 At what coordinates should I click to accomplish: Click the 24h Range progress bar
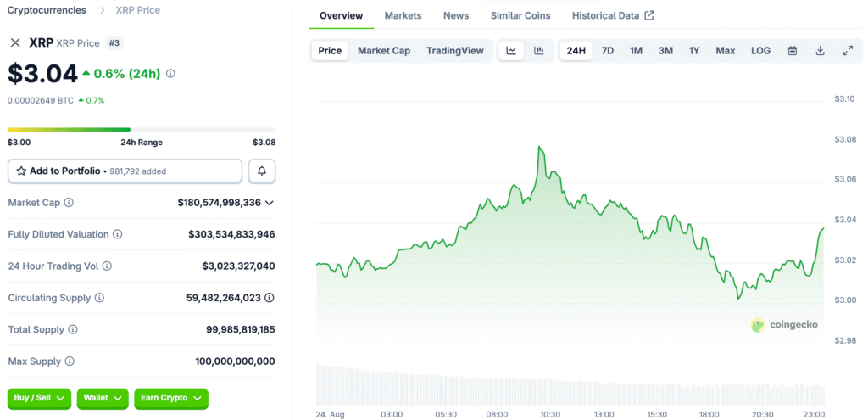tap(142, 130)
